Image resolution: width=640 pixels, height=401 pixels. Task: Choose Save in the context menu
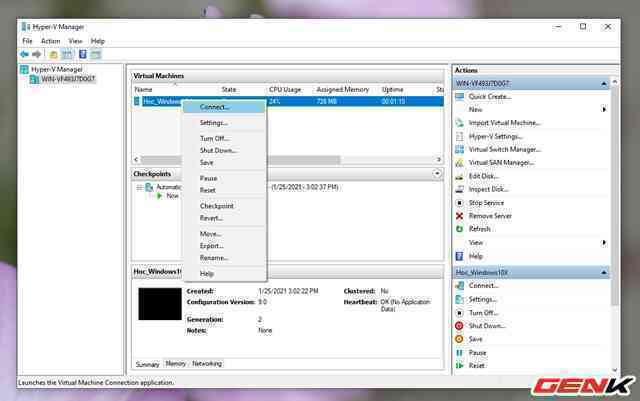click(x=224, y=163)
